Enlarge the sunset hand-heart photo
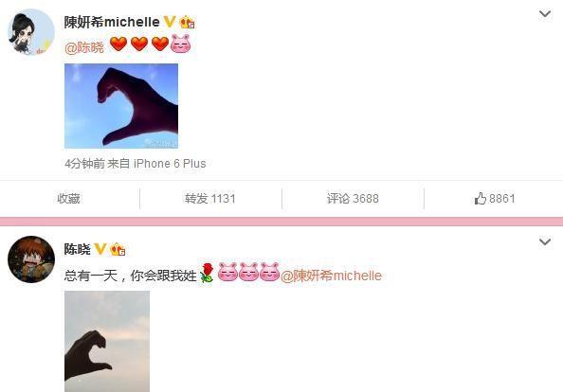563x392 pixels. coord(107,341)
